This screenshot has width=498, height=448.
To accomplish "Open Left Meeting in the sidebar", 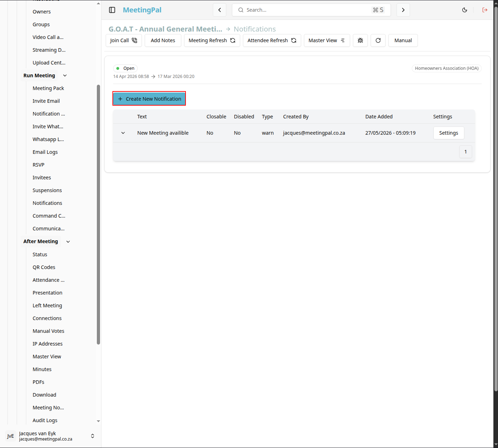I will pyautogui.click(x=47, y=306).
